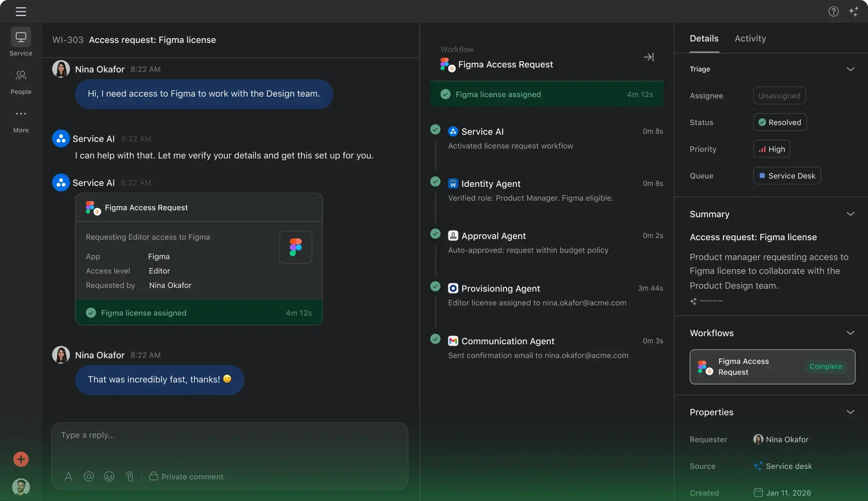Screen dimensions: 868x501
Task: Collapse the Workflows section
Action: (x=850, y=333)
